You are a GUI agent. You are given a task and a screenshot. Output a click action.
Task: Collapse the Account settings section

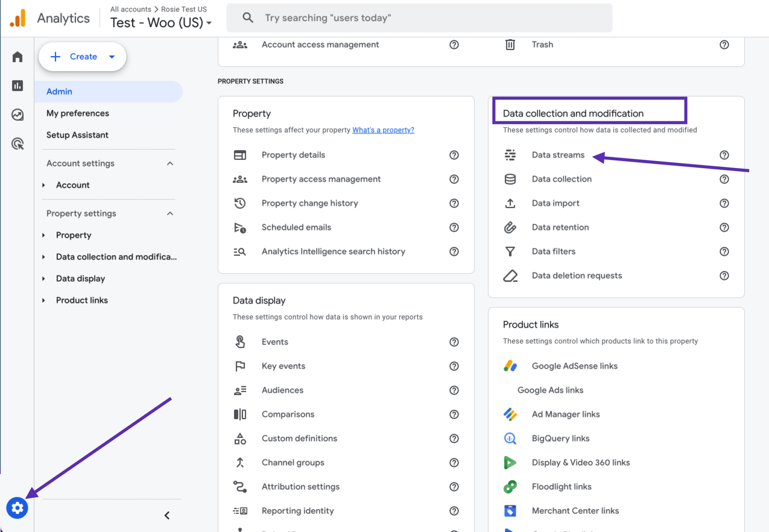[x=170, y=163]
